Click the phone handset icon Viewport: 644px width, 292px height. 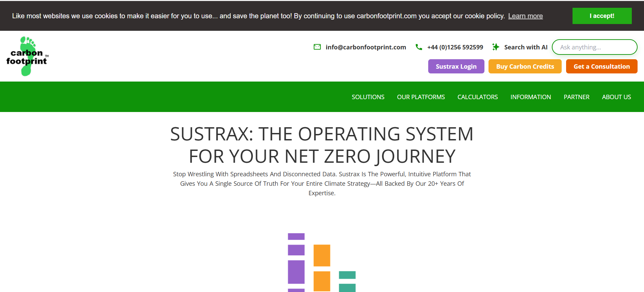[419, 47]
